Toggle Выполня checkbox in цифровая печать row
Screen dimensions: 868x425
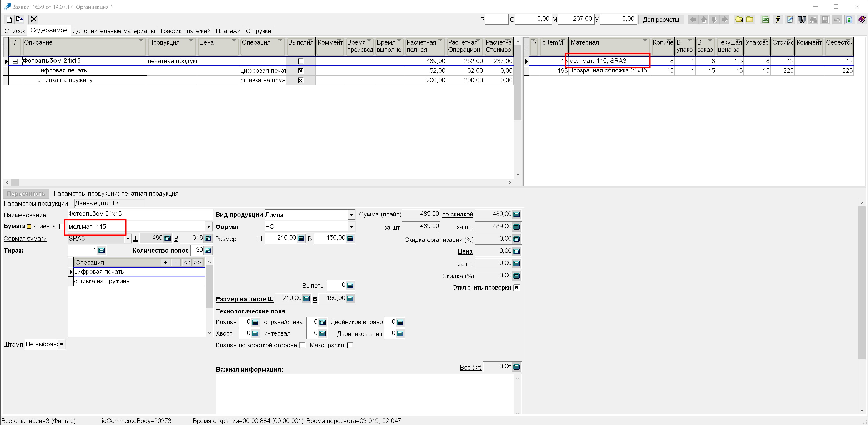pos(300,71)
